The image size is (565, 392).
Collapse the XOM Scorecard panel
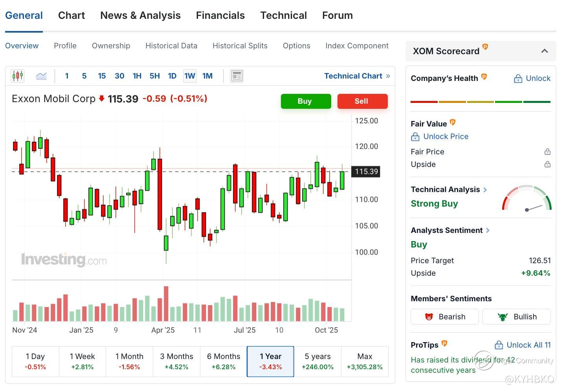point(545,51)
